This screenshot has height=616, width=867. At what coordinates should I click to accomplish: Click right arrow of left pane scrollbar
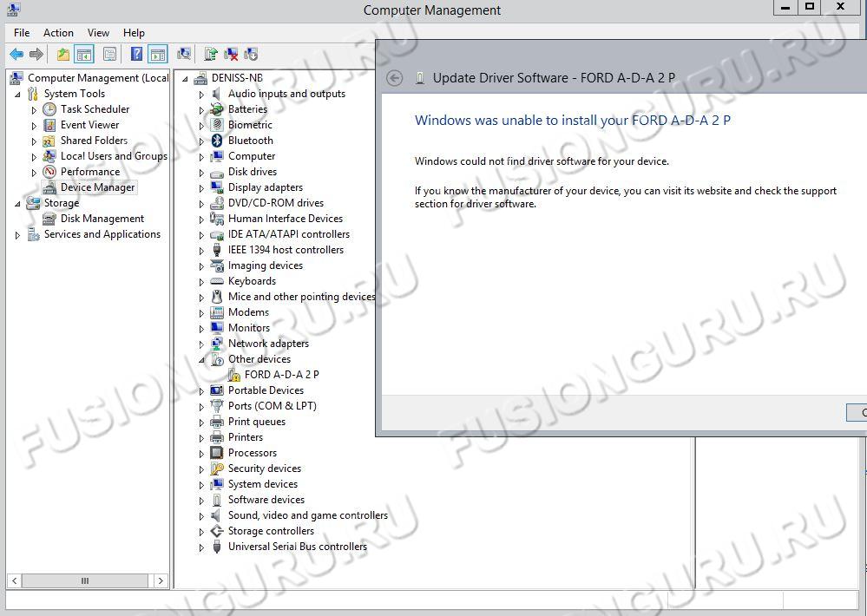[161, 580]
